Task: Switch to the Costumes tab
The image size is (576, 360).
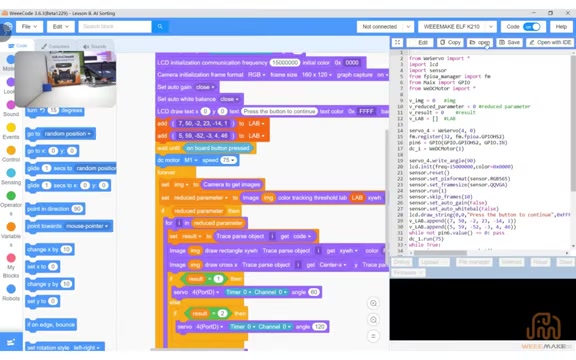Action: 55,46
